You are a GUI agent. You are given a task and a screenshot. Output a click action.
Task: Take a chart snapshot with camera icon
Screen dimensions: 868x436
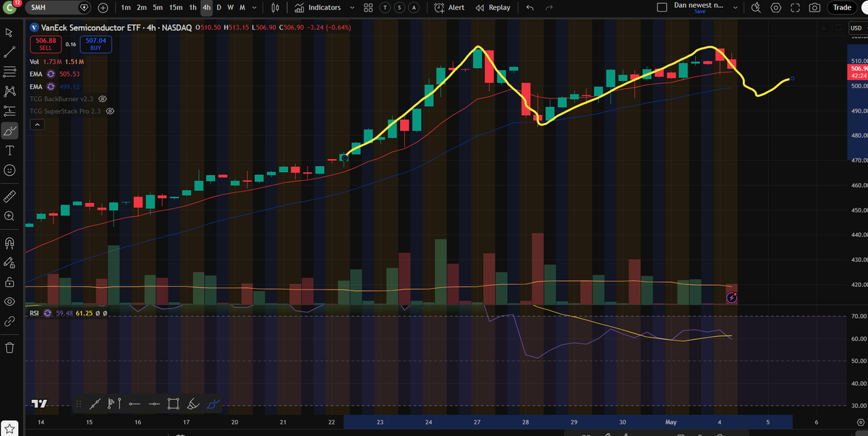click(814, 7)
